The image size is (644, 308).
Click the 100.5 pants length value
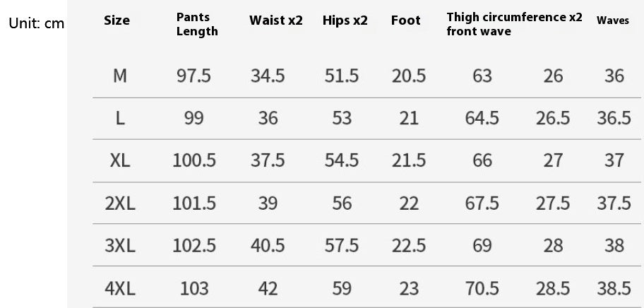point(194,160)
